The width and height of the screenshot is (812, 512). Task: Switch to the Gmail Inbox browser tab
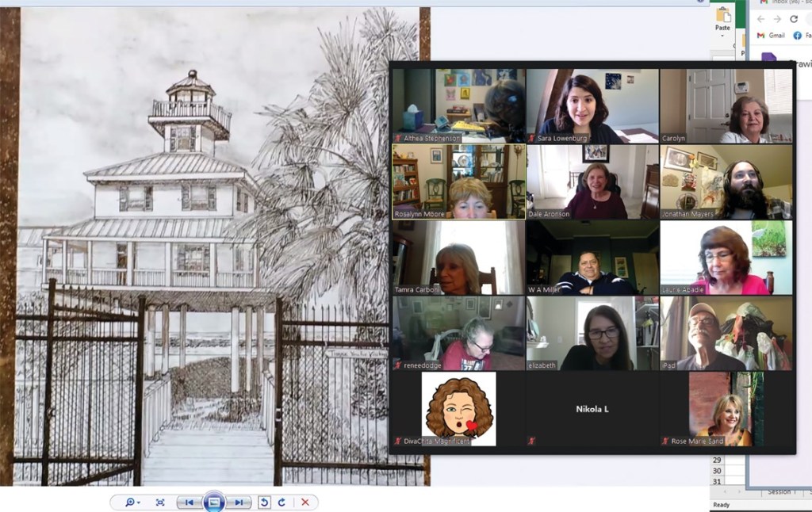click(x=785, y=3)
